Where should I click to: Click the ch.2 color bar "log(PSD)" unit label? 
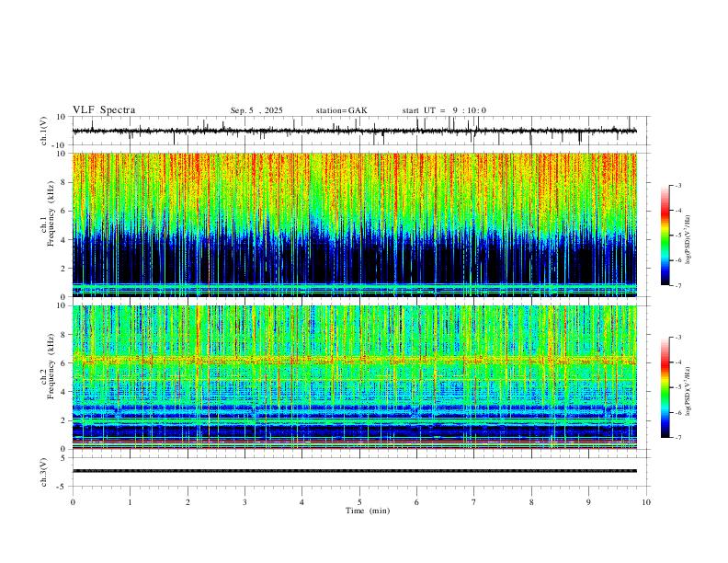(x=688, y=391)
